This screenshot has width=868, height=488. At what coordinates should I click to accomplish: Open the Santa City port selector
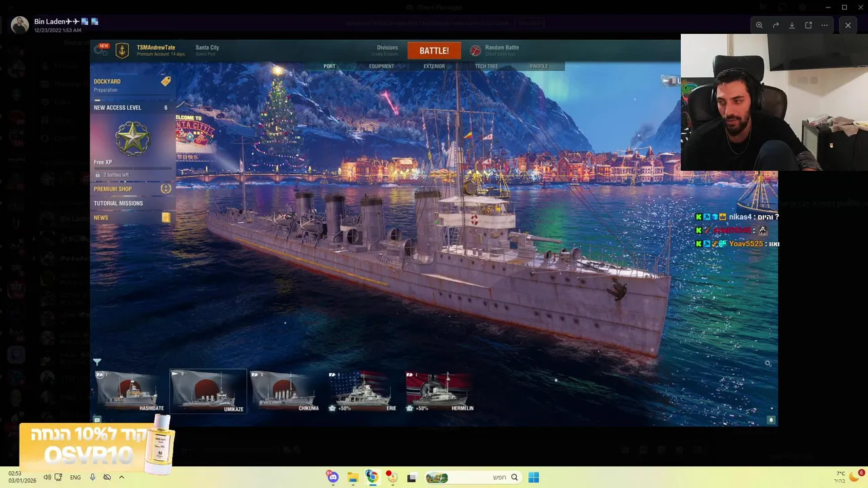208,50
